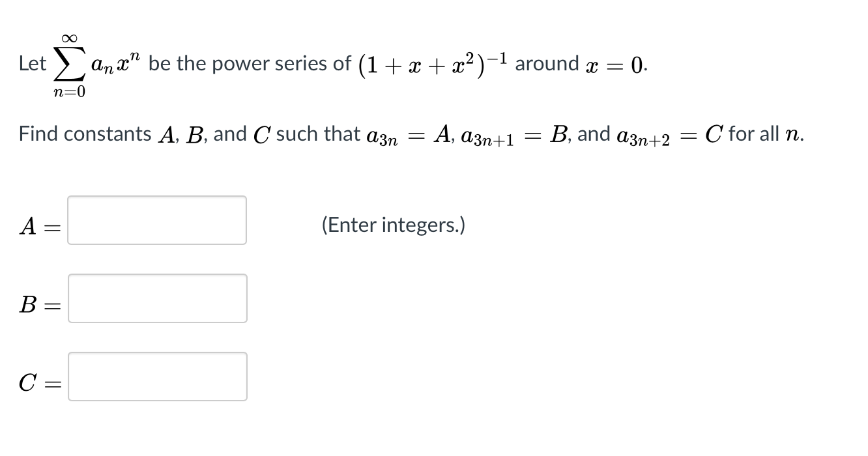This screenshot has width=868, height=456.
Task: Click the label C = beside its box
Action: coord(38,384)
